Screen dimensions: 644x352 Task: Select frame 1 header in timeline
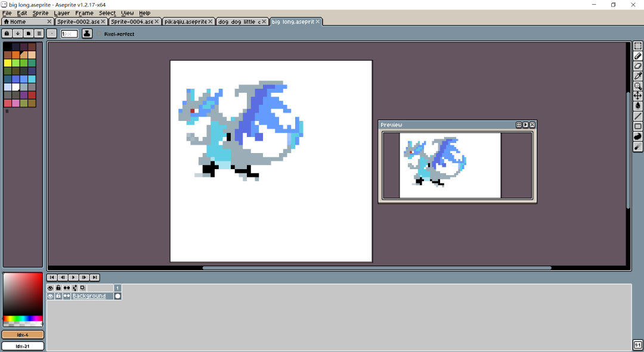[118, 288]
